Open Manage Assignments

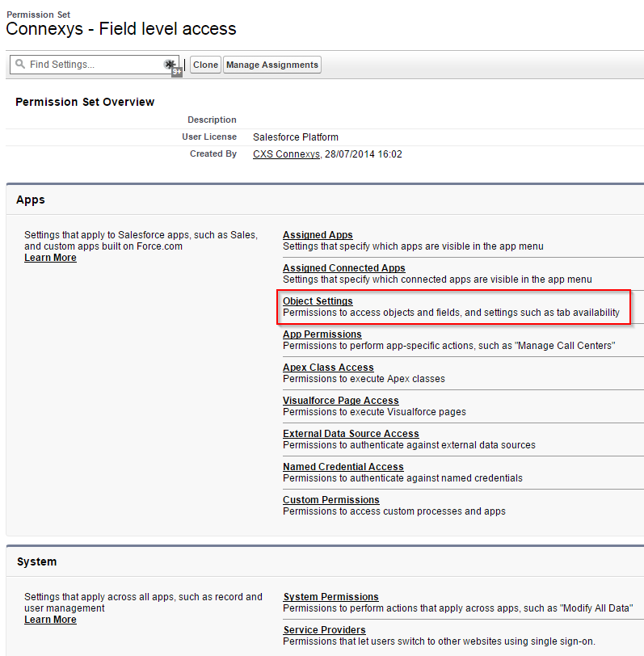tap(272, 65)
